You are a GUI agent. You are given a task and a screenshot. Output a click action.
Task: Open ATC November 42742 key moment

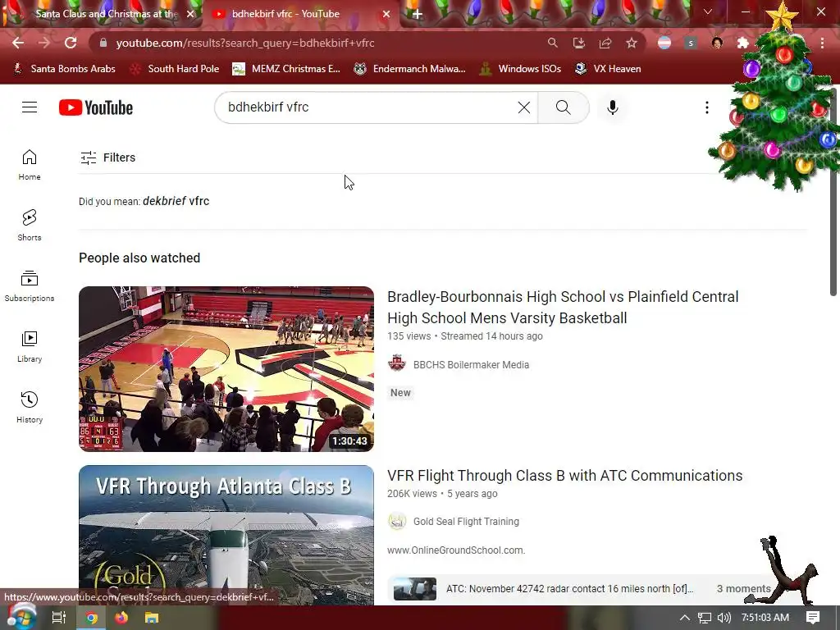point(569,589)
